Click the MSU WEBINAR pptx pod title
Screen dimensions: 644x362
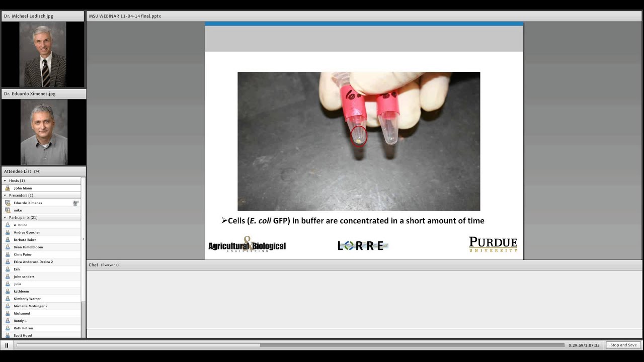(x=125, y=16)
